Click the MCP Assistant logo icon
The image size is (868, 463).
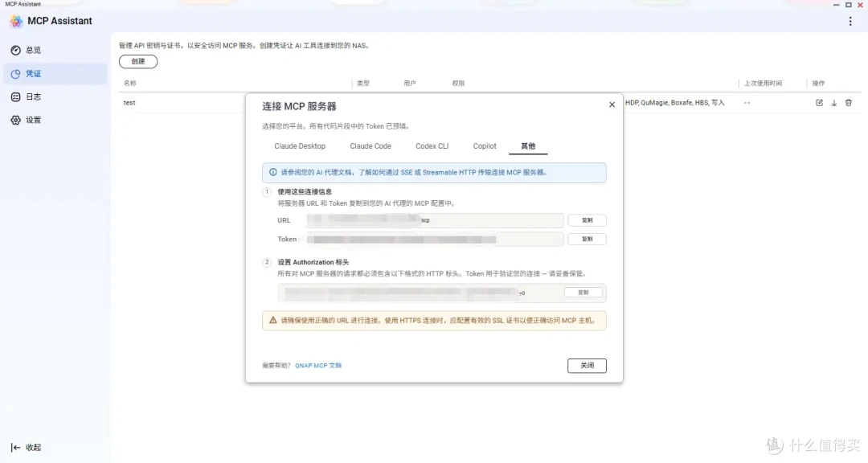click(x=16, y=21)
